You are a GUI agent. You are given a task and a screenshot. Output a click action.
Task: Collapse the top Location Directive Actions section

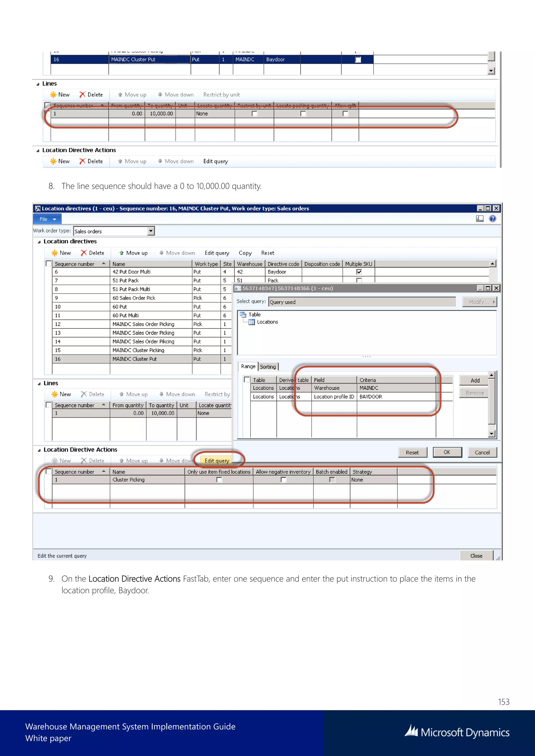point(38,150)
